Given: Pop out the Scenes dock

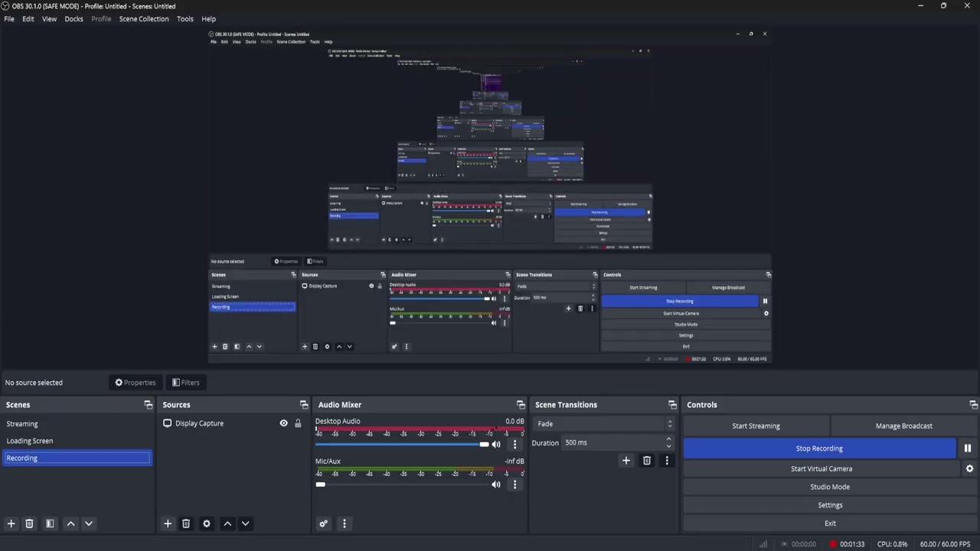Looking at the screenshot, I should [149, 405].
